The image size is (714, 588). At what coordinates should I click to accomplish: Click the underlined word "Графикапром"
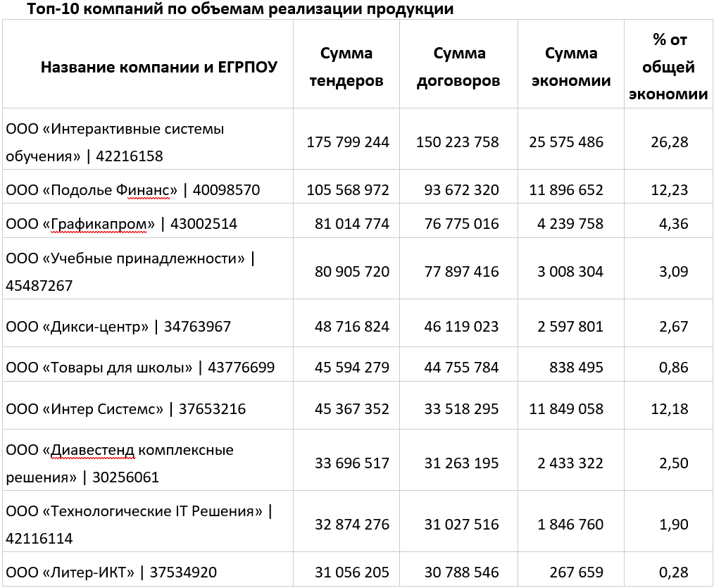coord(103,224)
